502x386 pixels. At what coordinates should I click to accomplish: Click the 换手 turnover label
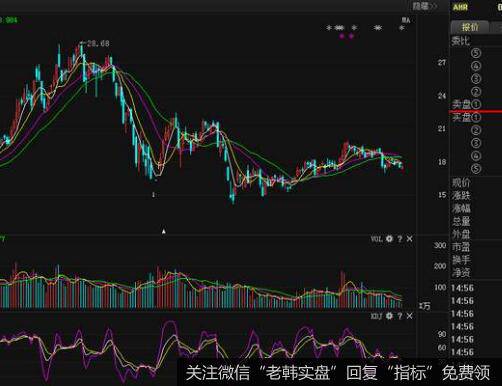(461, 260)
